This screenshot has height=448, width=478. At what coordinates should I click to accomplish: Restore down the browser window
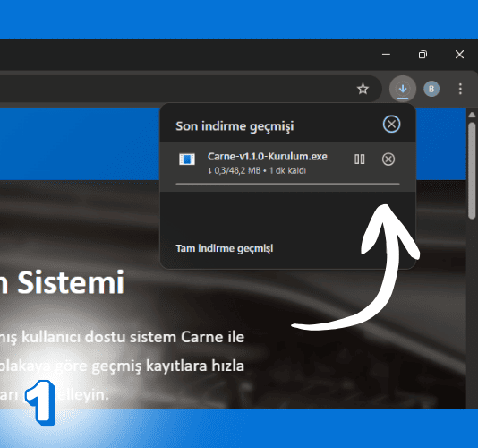tap(423, 55)
